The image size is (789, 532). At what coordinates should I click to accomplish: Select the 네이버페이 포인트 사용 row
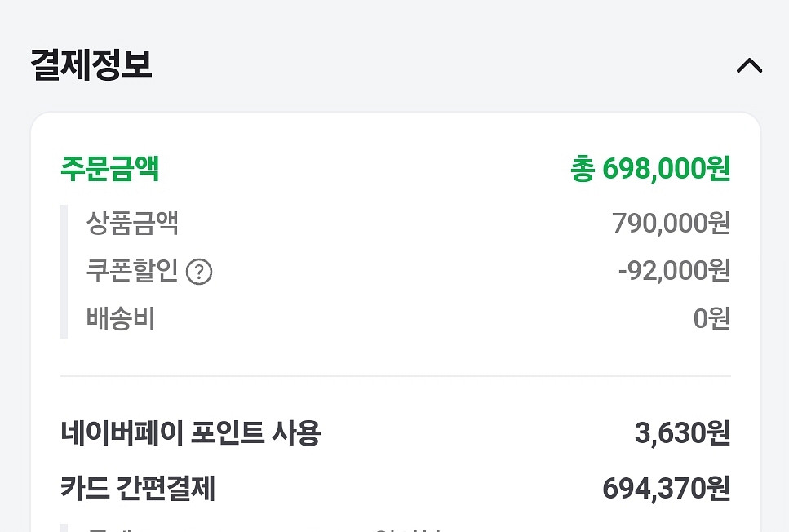coord(192,434)
